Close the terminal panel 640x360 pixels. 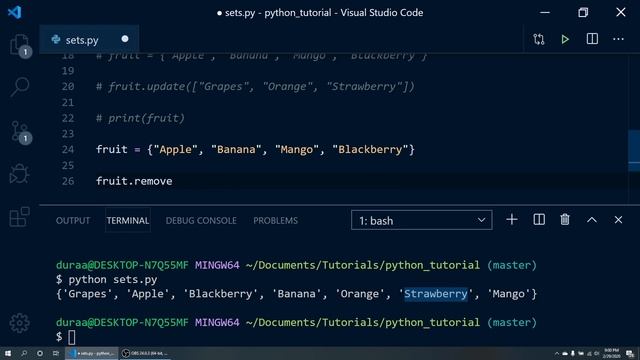[x=618, y=220]
